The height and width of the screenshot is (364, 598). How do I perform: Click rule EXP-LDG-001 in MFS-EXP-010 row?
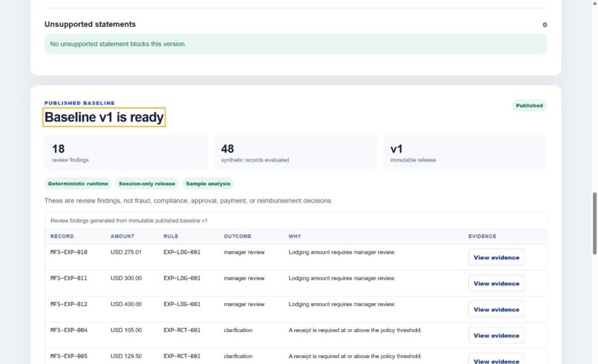[x=182, y=252]
